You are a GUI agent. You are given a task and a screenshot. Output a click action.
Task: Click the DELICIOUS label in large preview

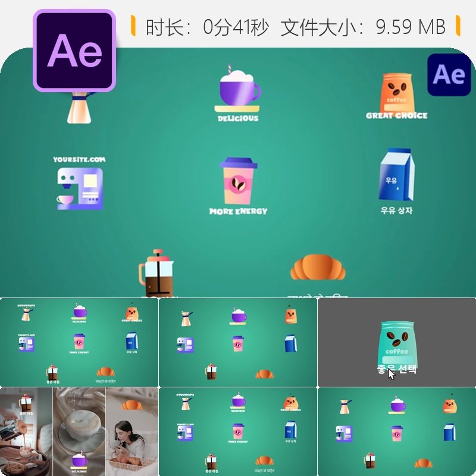(239, 118)
